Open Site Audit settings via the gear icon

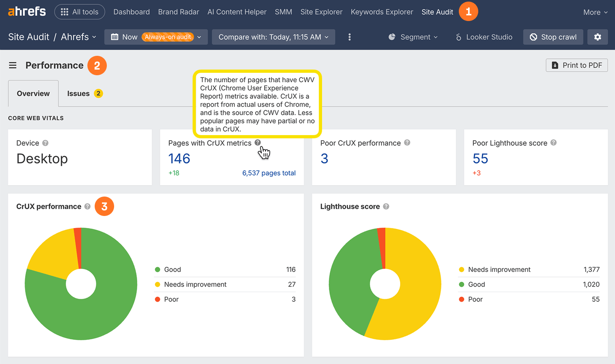[598, 37]
